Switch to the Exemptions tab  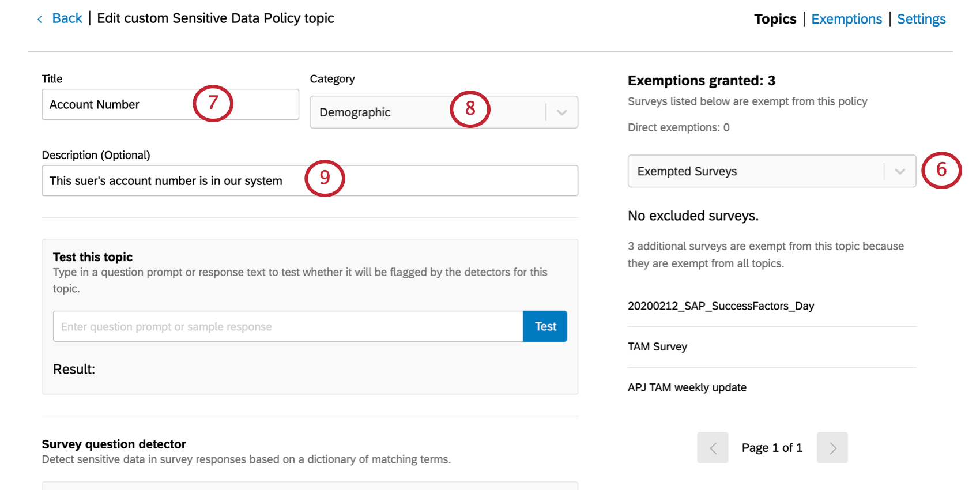(x=846, y=19)
